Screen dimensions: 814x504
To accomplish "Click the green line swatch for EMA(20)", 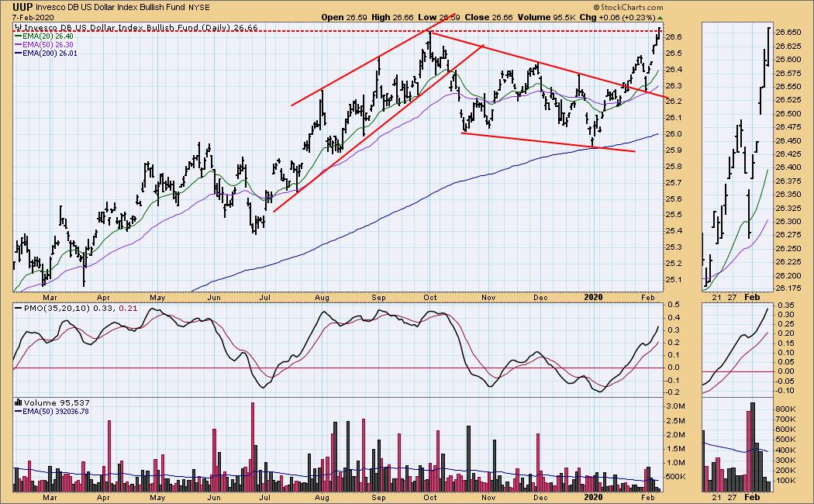I will tap(18, 36).
